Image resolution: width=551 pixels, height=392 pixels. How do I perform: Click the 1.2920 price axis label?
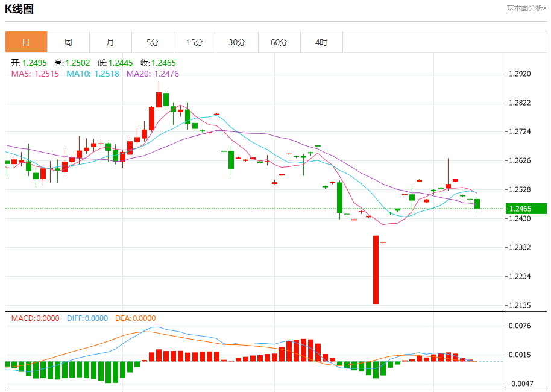pos(520,74)
